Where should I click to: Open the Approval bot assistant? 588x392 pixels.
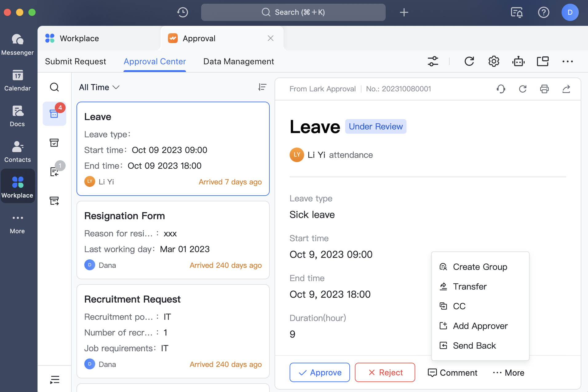[518, 61]
